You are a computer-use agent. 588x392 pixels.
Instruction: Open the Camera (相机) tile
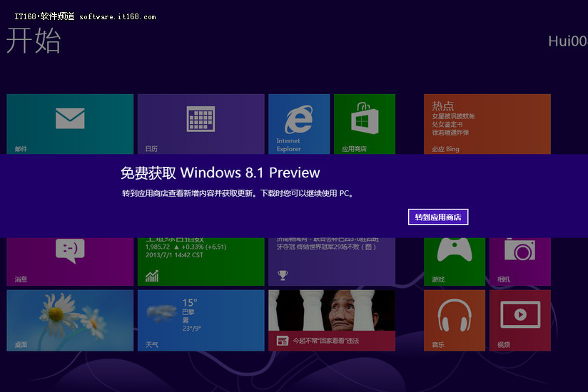tap(520, 262)
